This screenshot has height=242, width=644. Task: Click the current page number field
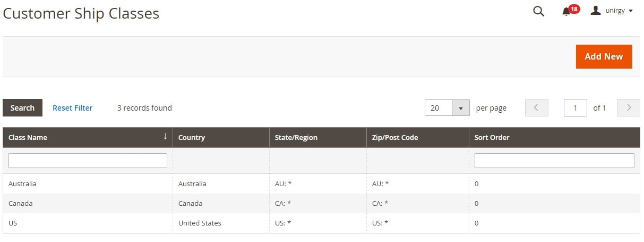tap(575, 108)
